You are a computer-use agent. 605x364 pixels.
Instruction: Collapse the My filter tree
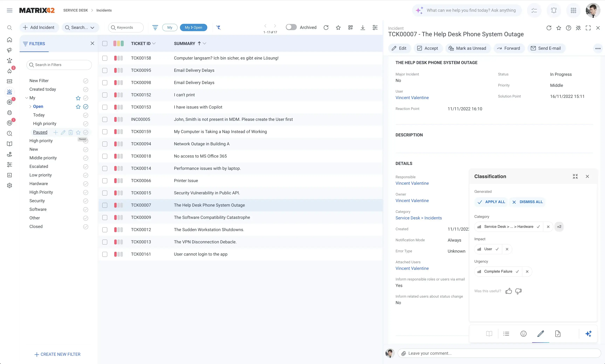click(x=27, y=98)
